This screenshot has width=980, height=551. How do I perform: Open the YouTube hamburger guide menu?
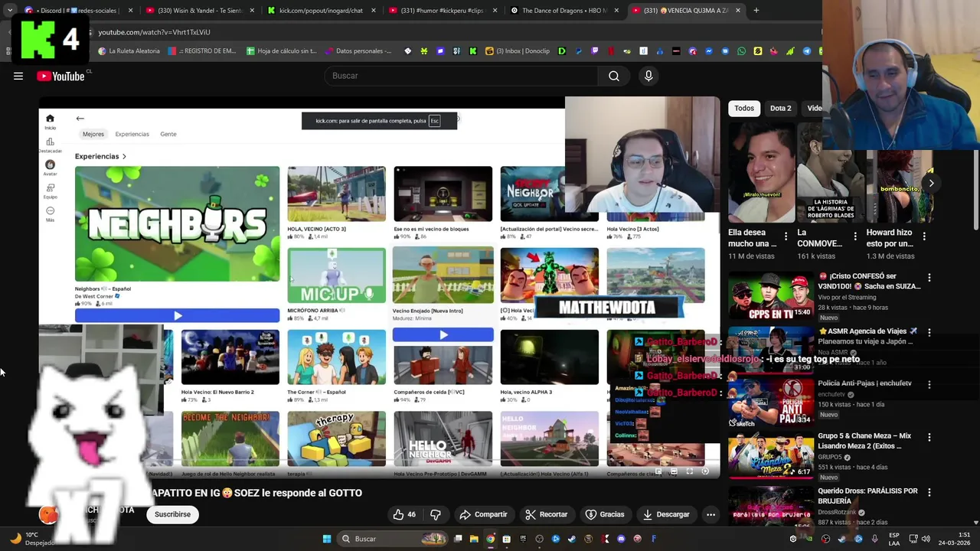point(18,76)
